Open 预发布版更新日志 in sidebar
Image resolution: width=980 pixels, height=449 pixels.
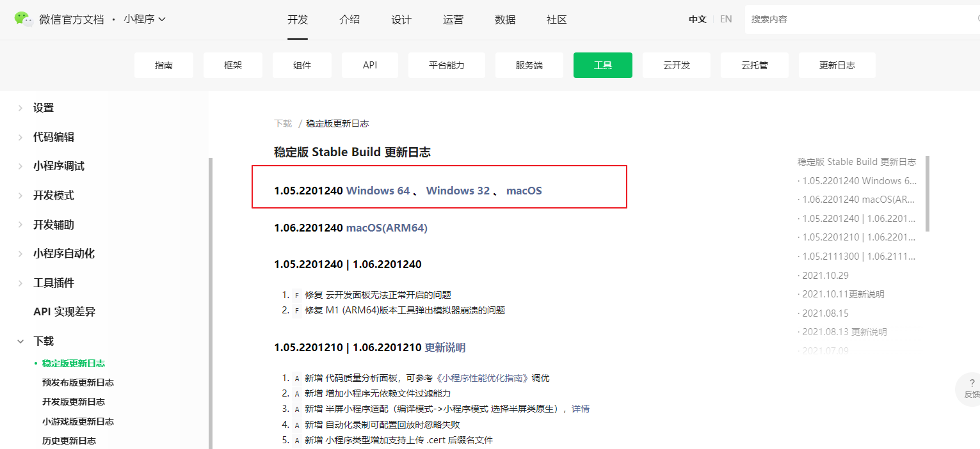point(78,382)
